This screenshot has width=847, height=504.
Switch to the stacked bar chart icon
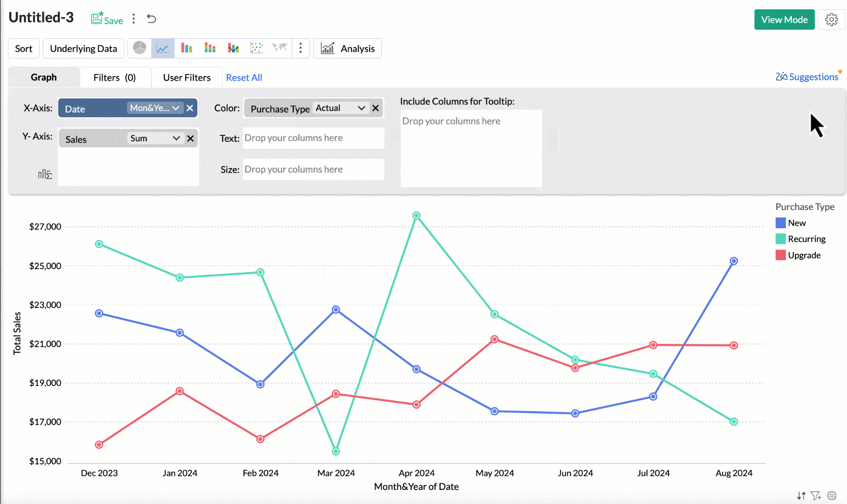[210, 48]
